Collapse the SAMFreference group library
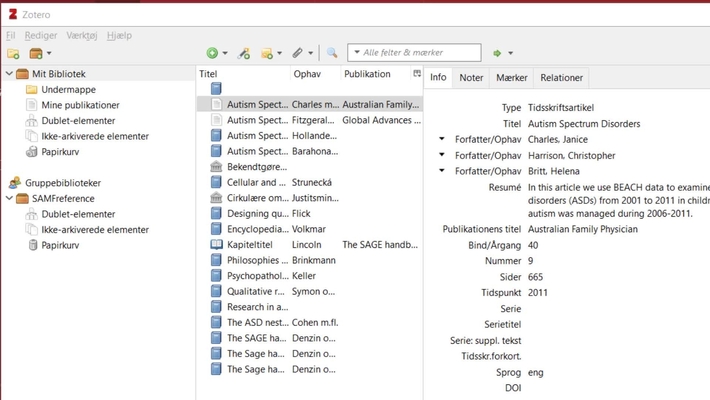 (9, 198)
